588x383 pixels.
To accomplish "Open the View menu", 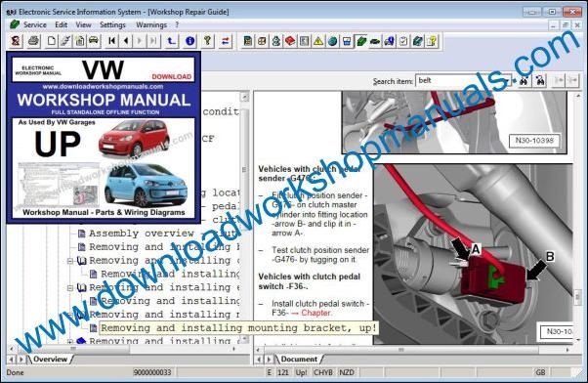I will tap(83, 24).
